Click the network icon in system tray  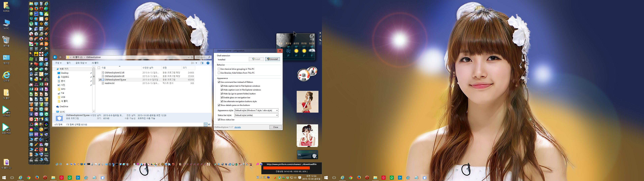coord(291,178)
